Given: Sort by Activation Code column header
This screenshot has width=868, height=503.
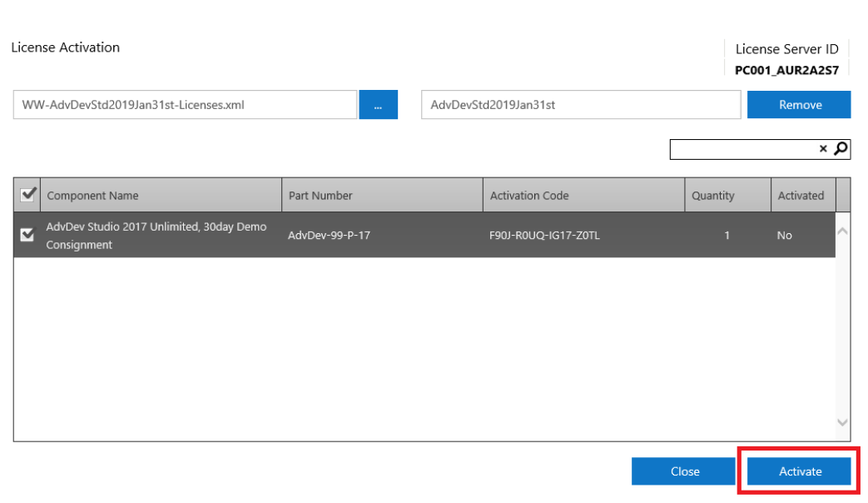Looking at the screenshot, I should click(584, 195).
